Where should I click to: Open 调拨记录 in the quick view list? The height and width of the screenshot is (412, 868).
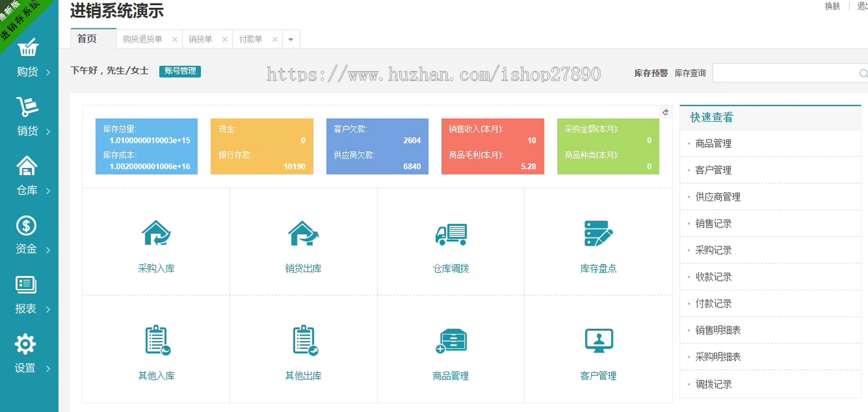click(x=713, y=384)
